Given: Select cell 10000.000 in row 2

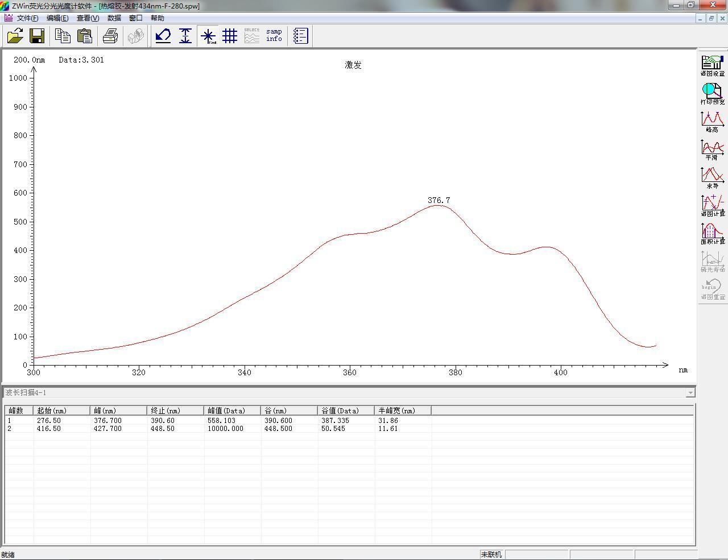Looking at the screenshot, I should [225, 429].
